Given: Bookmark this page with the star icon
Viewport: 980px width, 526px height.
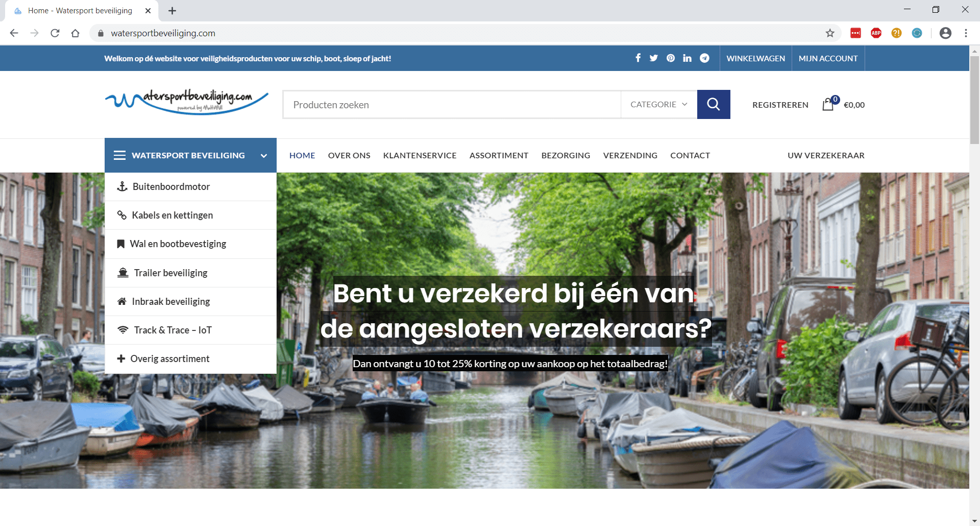Looking at the screenshot, I should pyautogui.click(x=830, y=33).
